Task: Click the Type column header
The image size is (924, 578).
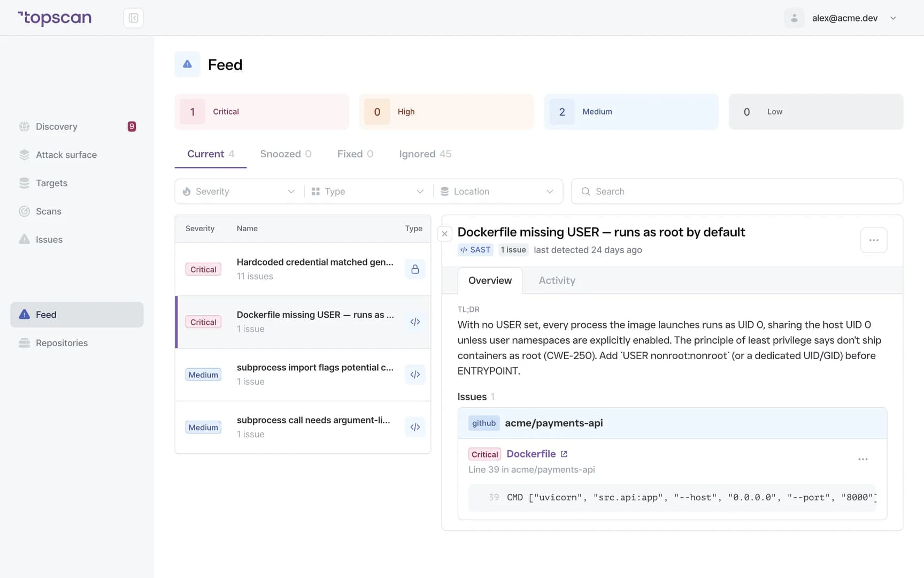Action: pos(413,229)
